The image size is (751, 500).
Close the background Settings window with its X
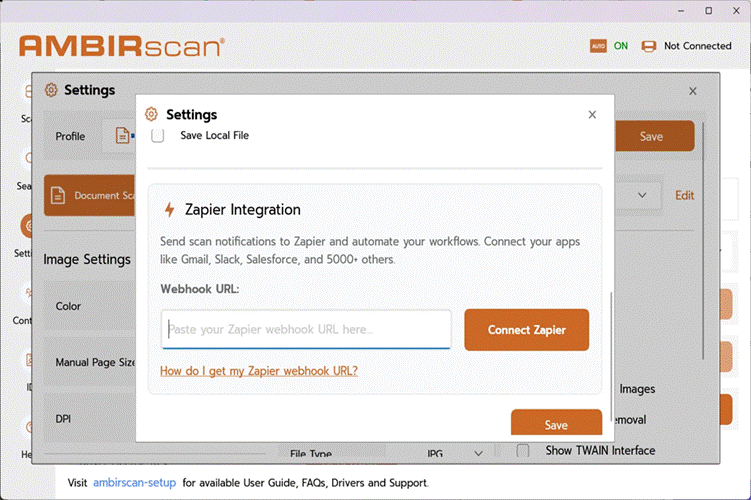point(693,91)
